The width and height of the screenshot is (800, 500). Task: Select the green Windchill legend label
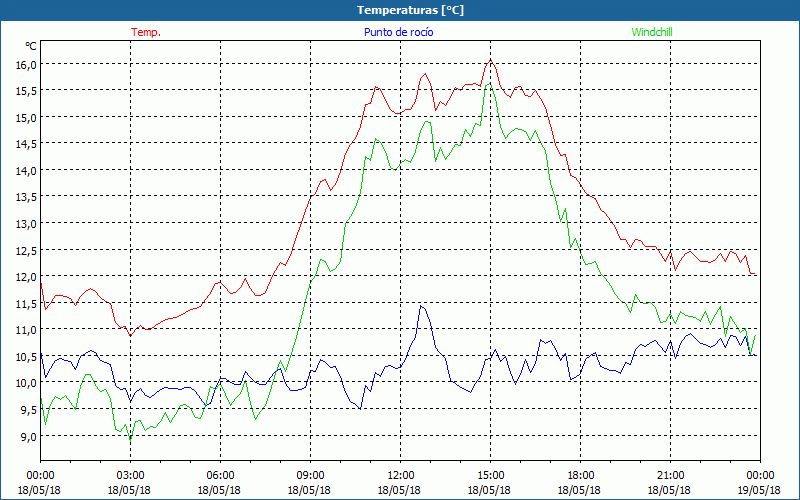652,32
